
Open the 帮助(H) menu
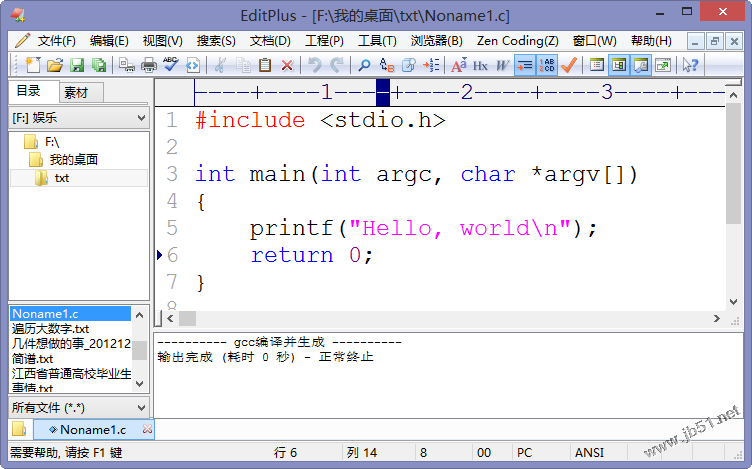[651, 41]
